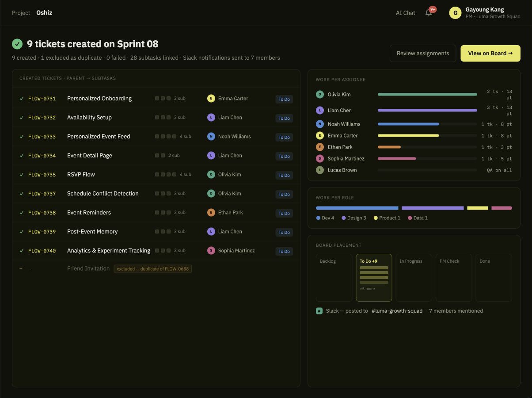The image size is (532, 398).
Task: Select the Oshiz project breadcrumb
Action: click(44, 13)
